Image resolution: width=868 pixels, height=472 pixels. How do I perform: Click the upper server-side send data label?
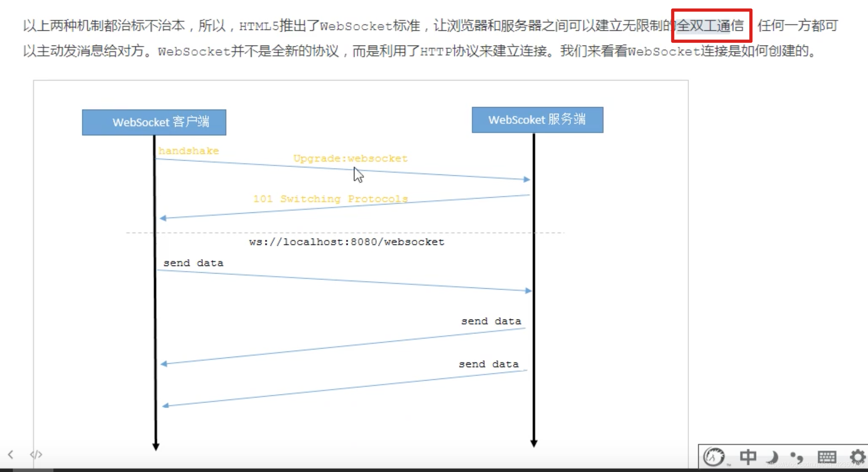491,321
